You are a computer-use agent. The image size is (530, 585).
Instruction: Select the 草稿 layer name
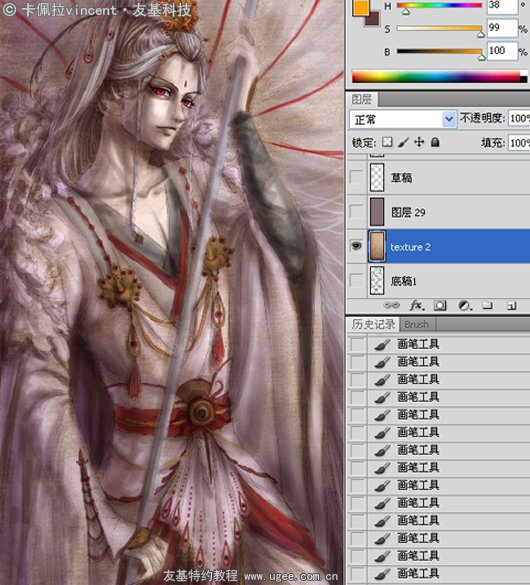(x=401, y=178)
